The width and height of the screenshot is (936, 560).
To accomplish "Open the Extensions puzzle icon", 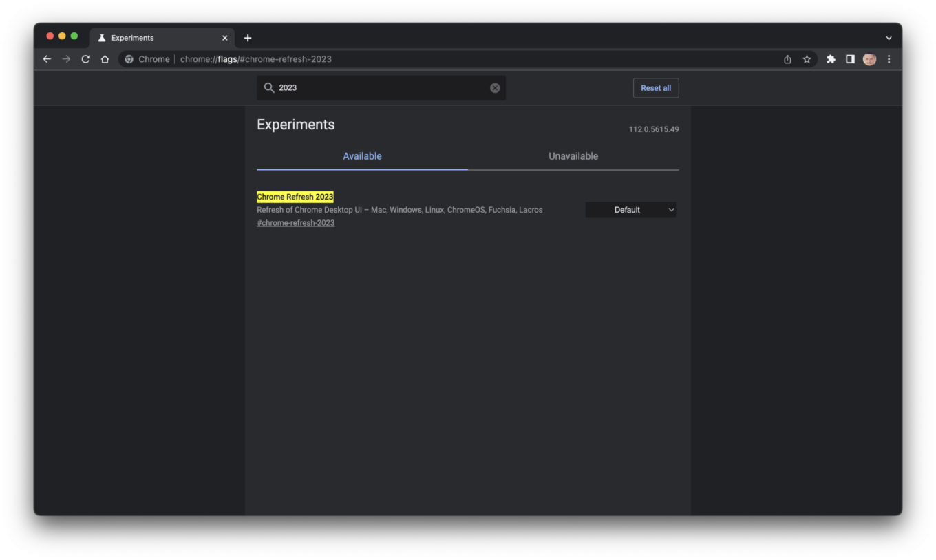I will coord(831,59).
